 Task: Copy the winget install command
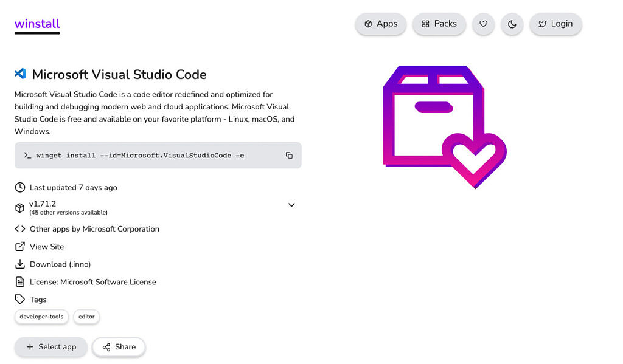289,155
